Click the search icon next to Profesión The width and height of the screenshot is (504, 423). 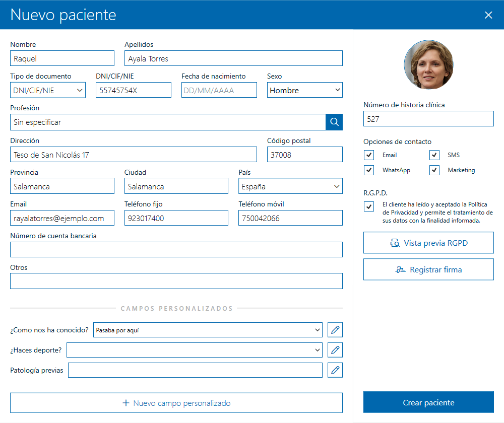coord(334,122)
